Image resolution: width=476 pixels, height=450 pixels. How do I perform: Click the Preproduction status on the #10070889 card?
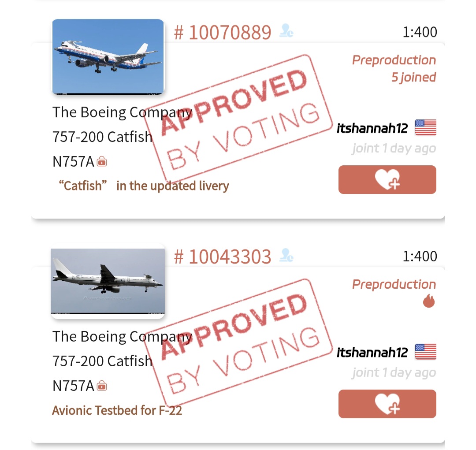(394, 60)
